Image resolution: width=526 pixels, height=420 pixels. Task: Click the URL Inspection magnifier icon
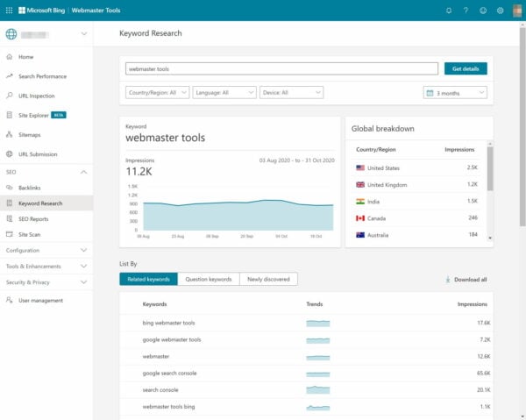coord(10,96)
